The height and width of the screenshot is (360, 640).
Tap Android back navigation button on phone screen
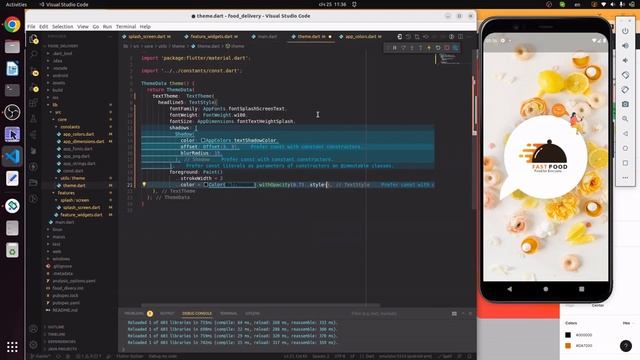click(x=509, y=289)
